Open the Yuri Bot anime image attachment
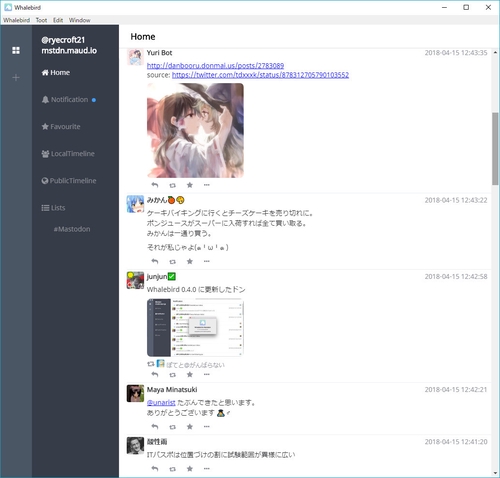The image size is (500, 478). coord(195,130)
